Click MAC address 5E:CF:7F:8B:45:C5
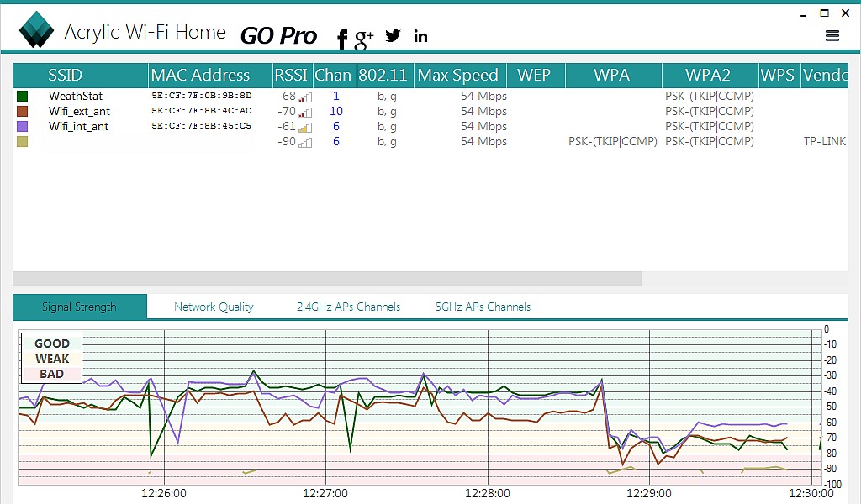This screenshot has height=504, width=861. click(202, 126)
